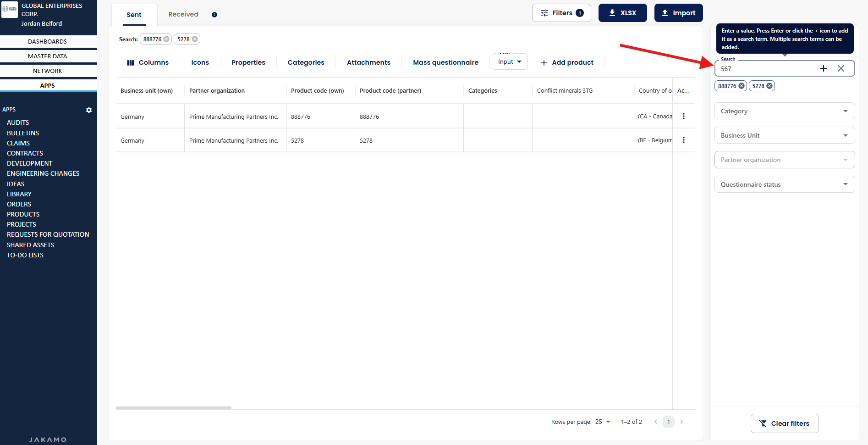This screenshot has width=868, height=445.
Task: Click the horizontal table scrollbar
Action: point(174,407)
